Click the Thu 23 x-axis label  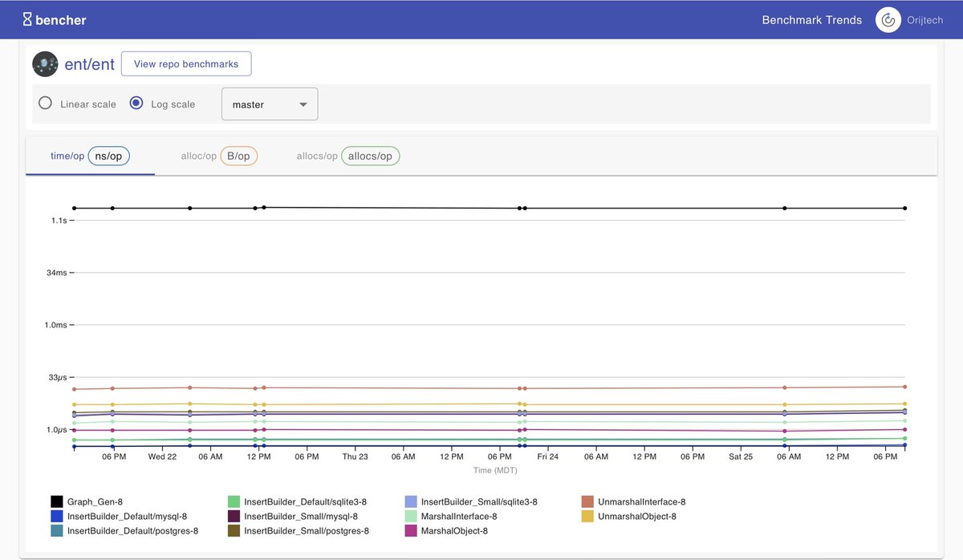[x=355, y=457]
